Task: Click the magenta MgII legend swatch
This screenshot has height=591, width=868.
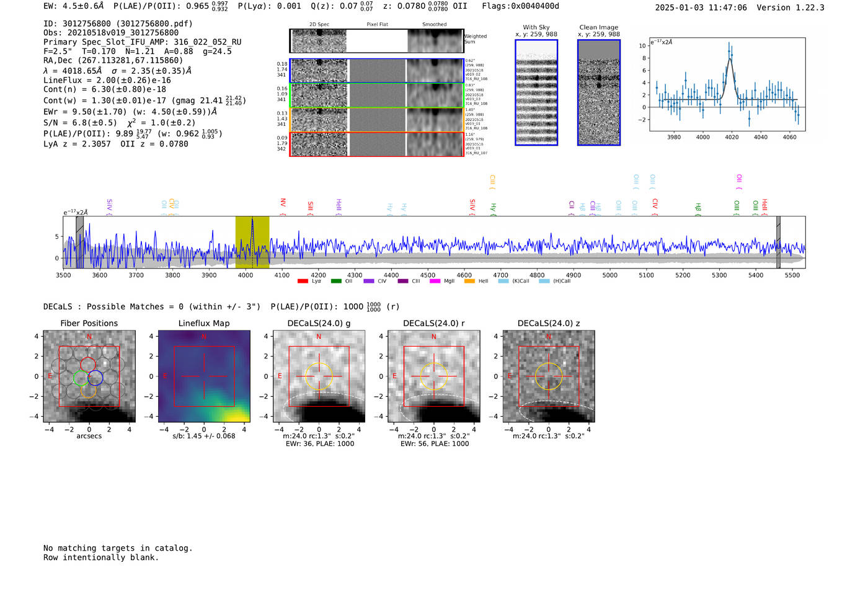Action: point(435,281)
